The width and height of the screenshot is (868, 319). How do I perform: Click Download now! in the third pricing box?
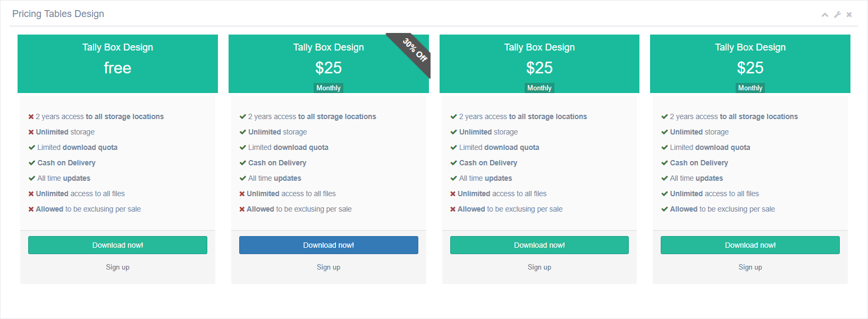540,245
